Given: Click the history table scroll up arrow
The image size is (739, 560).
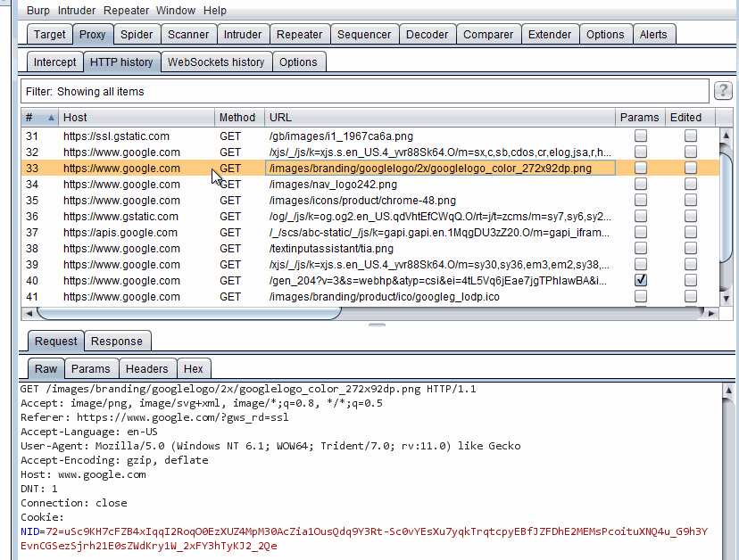Looking at the screenshot, I should click(x=726, y=136).
